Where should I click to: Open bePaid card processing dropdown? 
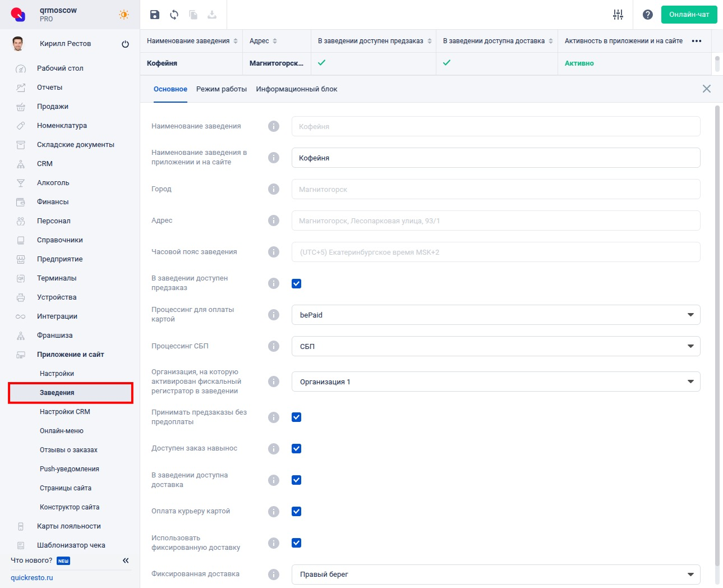[x=496, y=315]
